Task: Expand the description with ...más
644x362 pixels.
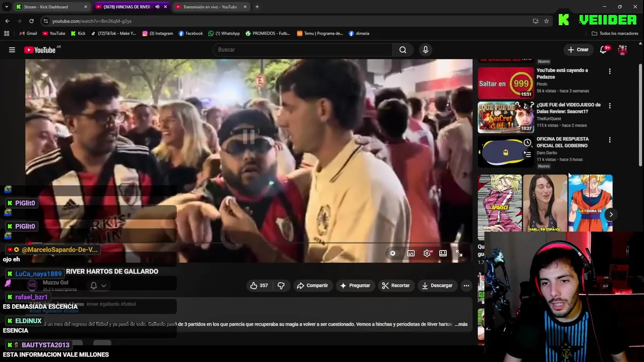Action: click(461, 324)
